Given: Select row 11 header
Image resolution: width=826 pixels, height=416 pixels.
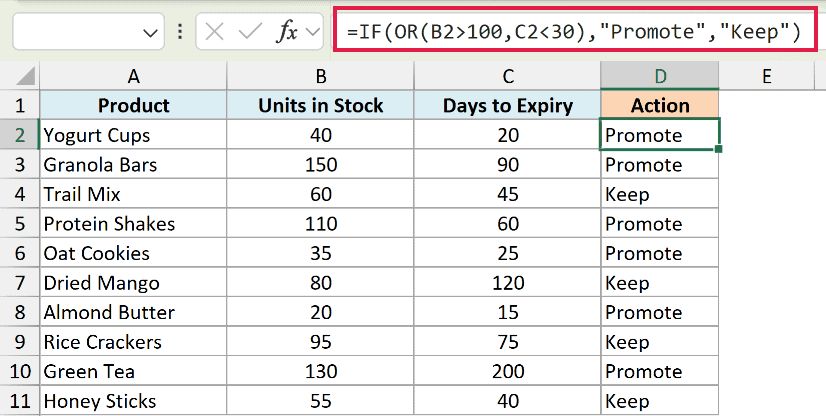Looking at the screenshot, I should pyautogui.click(x=19, y=401).
